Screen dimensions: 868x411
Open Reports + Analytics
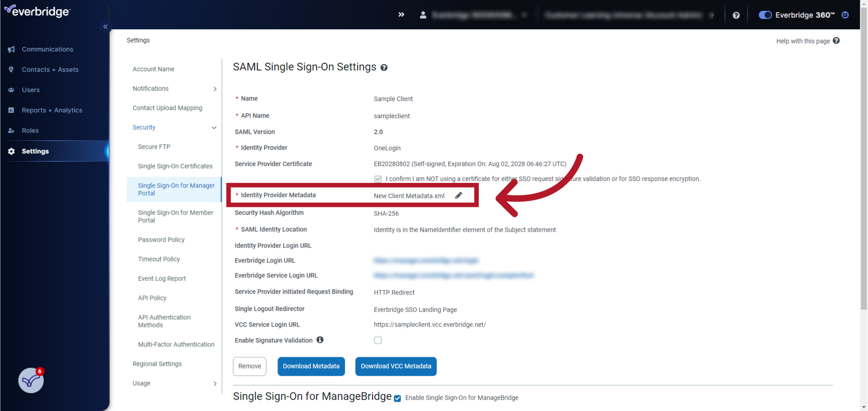pos(52,110)
